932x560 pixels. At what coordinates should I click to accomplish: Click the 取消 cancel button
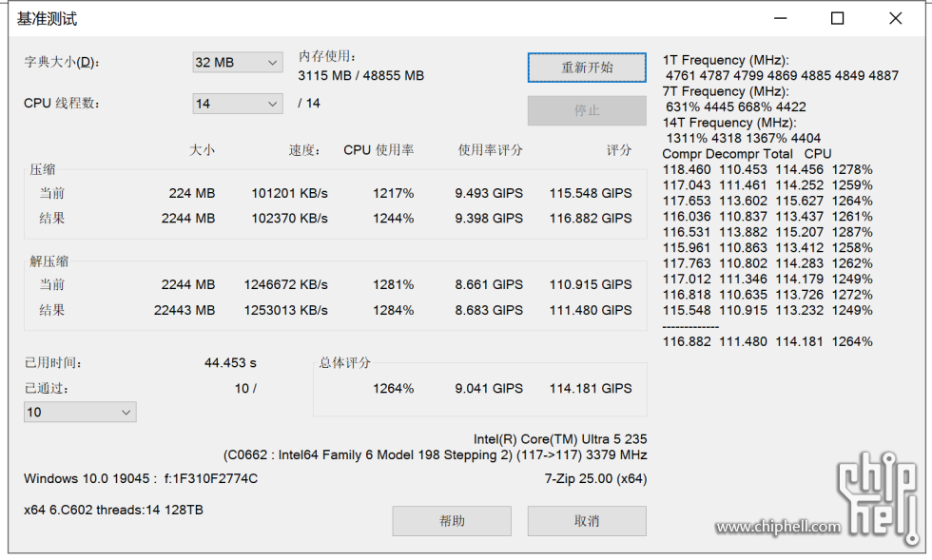[x=587, y=521]
